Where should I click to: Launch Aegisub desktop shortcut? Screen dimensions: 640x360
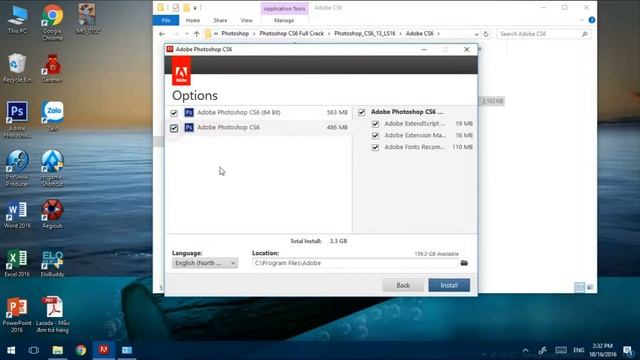coord(52,214)
